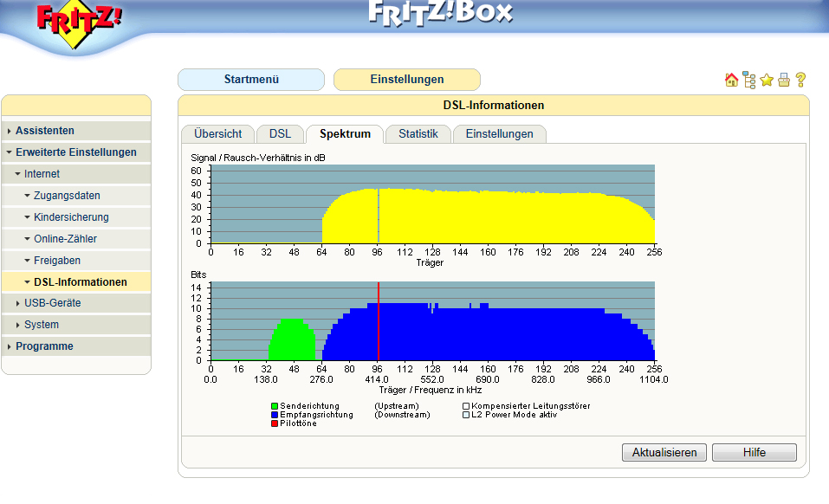Expand the Assistenten menu arrow

(x=9, y=131)
